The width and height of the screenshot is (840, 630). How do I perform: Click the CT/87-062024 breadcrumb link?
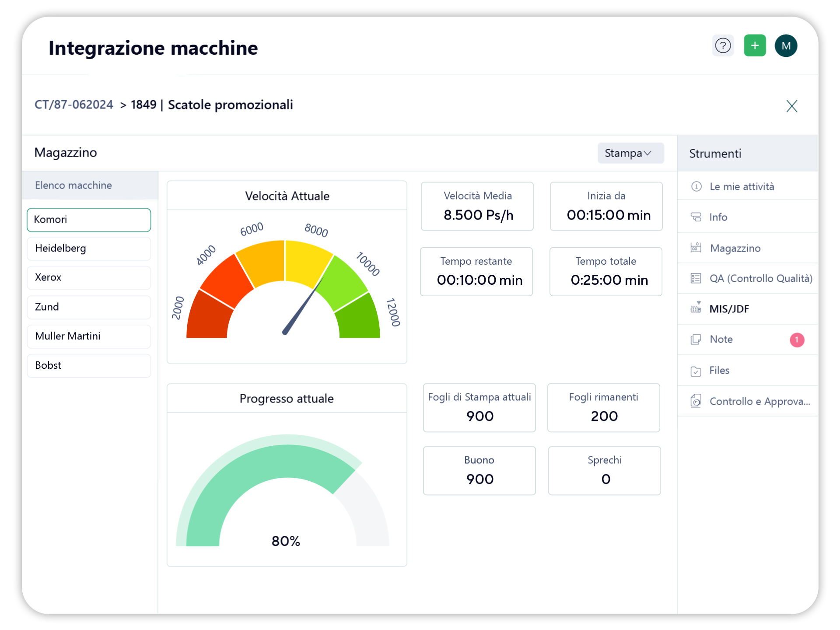[73, 105]
